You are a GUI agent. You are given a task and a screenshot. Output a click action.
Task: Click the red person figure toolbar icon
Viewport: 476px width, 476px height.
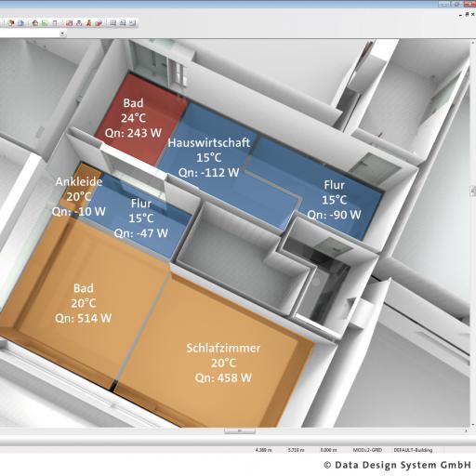point(88,23)
